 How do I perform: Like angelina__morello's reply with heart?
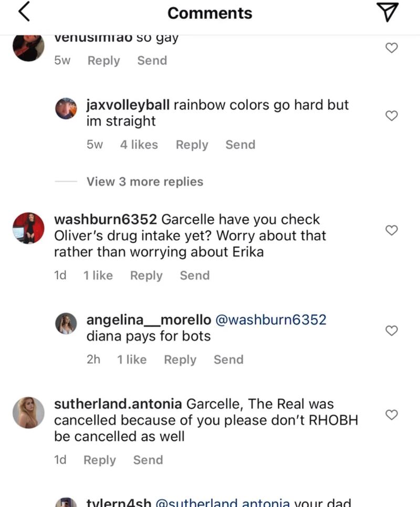tap(392, 330)
